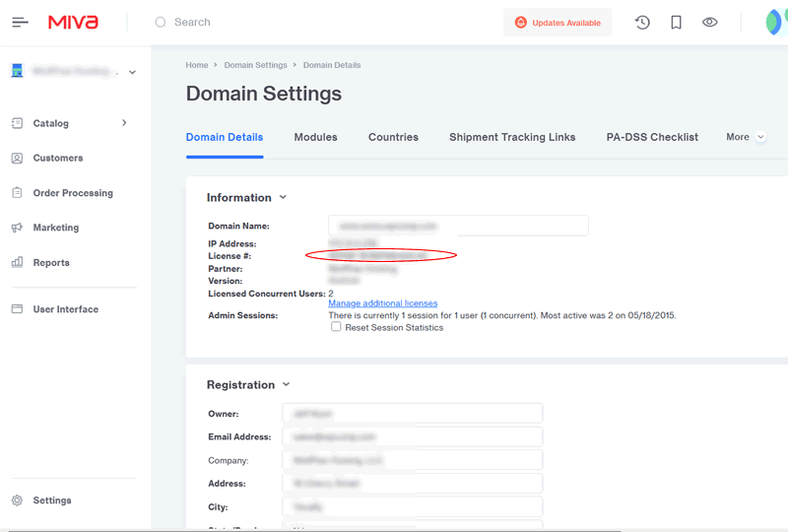Screen dimensions: 788x532
Task: Collapse the Information section
Action: pos(283,197)
